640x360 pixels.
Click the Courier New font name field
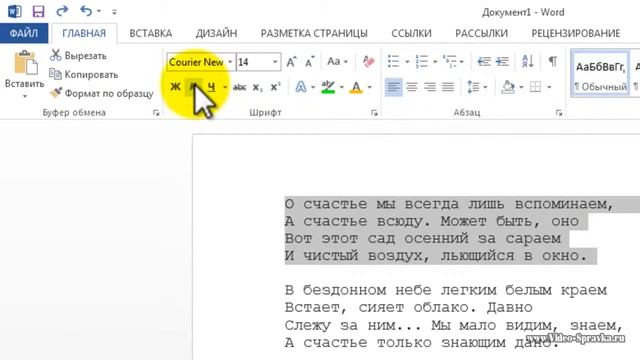(196, 62)
